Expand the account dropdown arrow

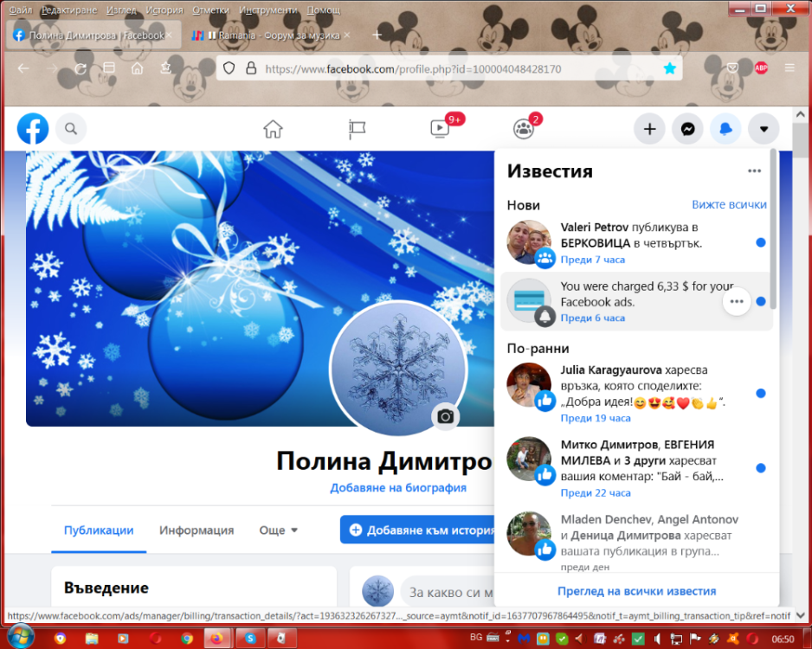764,129
